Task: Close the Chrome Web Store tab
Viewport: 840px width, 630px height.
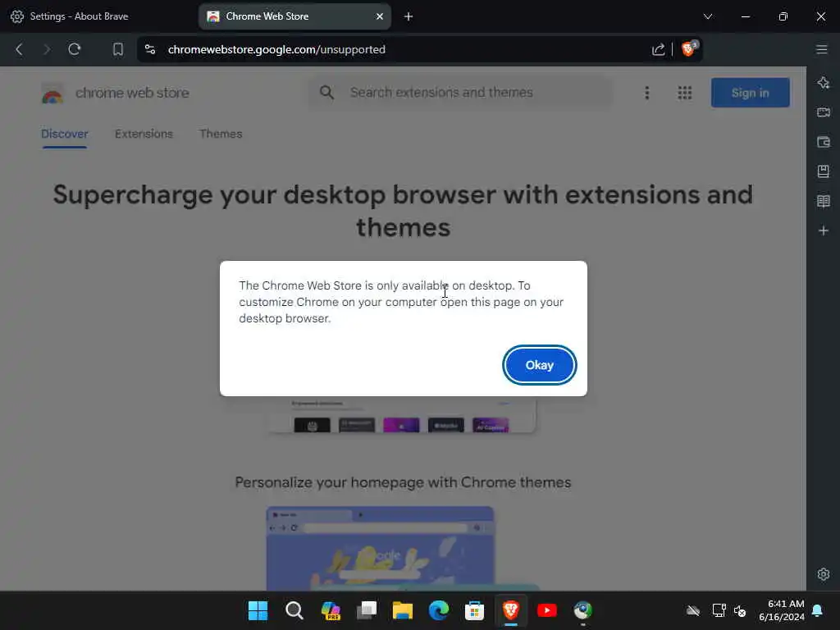Action: [379, 16]
